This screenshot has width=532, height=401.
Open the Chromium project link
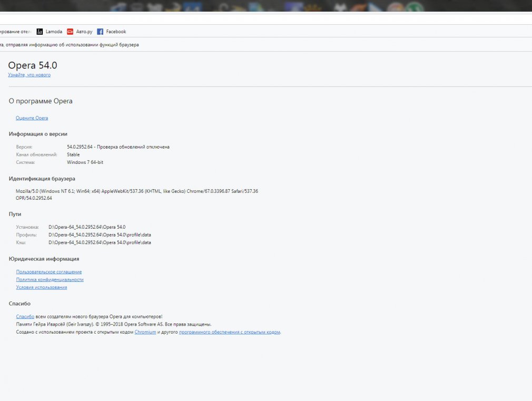[x=145, y=332]
